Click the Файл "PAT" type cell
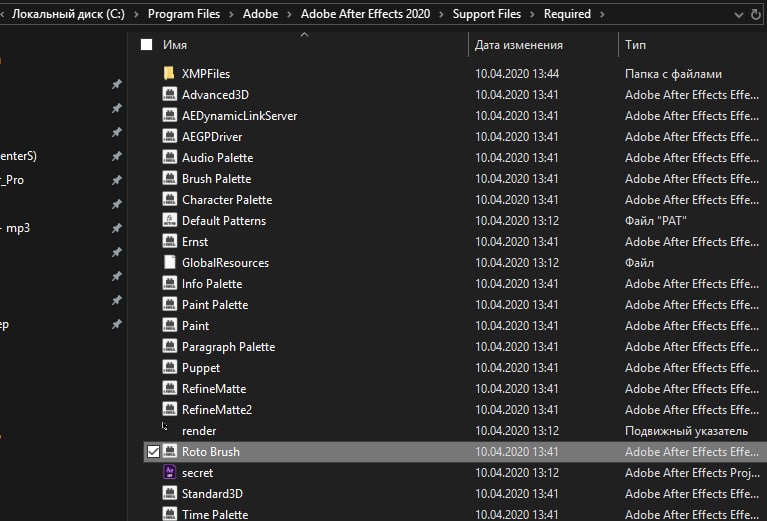The width and height of the screenshot is (767, 521). click(x=655, y=221)
